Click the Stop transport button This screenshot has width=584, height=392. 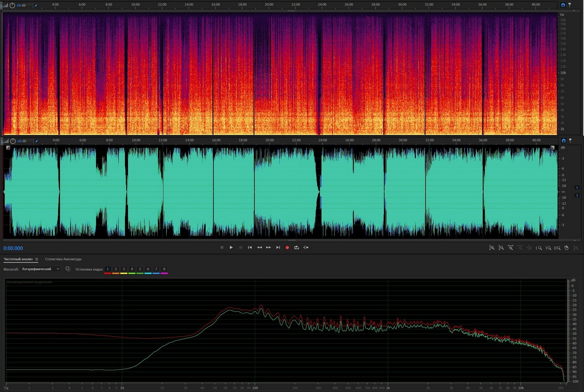tap(222, 247)
